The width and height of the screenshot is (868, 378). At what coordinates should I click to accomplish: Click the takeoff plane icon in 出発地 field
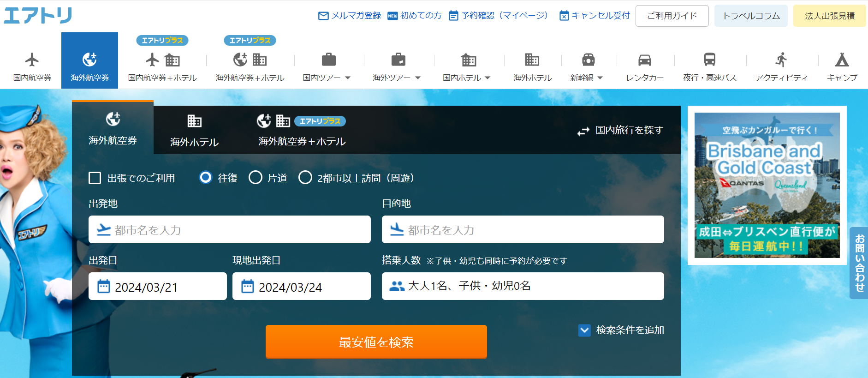click(104, 229)
